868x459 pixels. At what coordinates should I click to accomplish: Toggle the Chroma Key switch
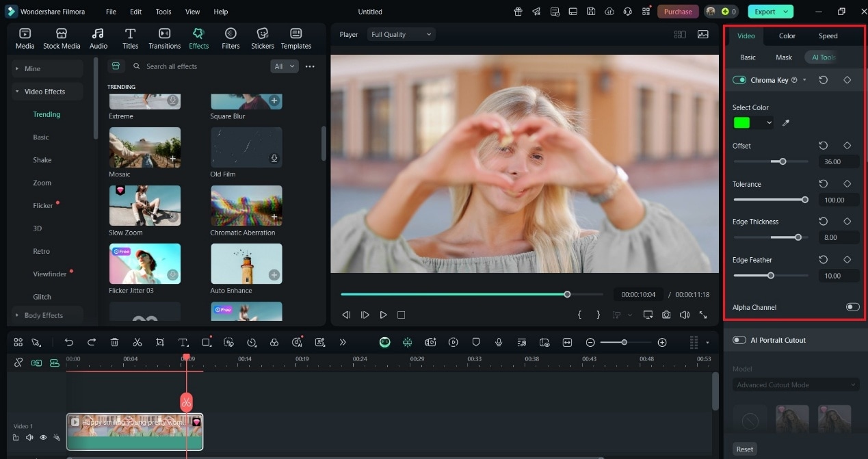pos(739,80)
